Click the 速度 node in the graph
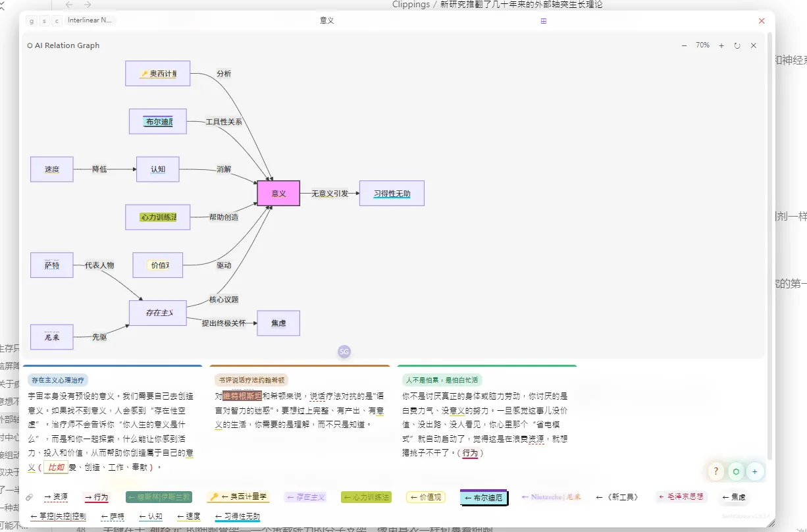 point(52,169)
